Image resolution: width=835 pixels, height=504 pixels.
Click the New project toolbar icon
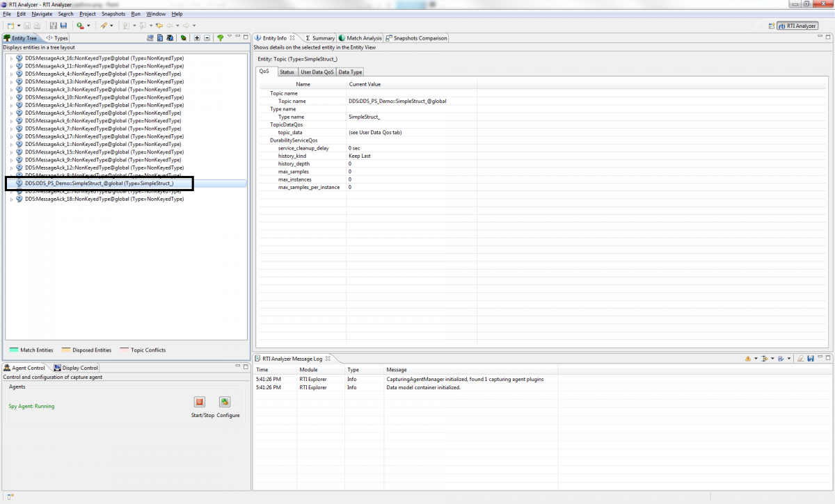[x=10, y=26]
